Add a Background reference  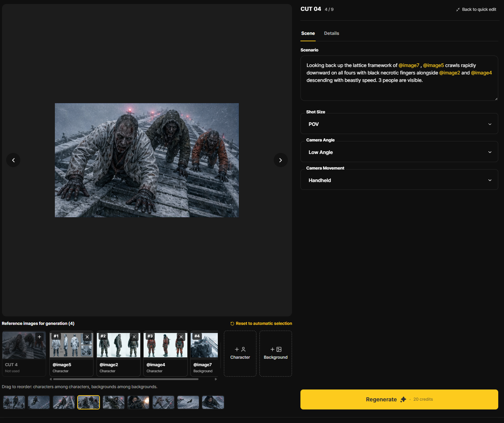tap(276, 353)
